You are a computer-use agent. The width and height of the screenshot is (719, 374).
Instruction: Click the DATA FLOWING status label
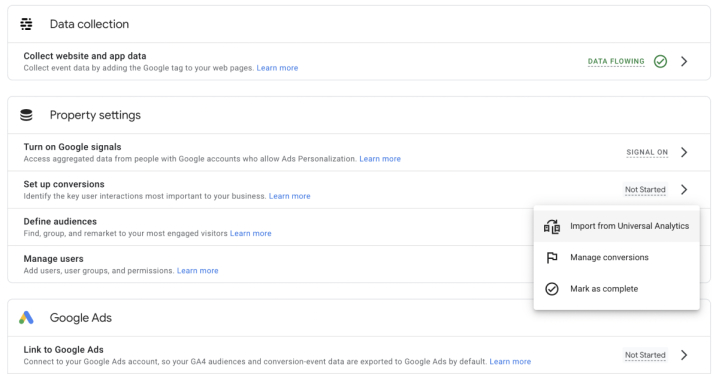(x=616, y=61)
